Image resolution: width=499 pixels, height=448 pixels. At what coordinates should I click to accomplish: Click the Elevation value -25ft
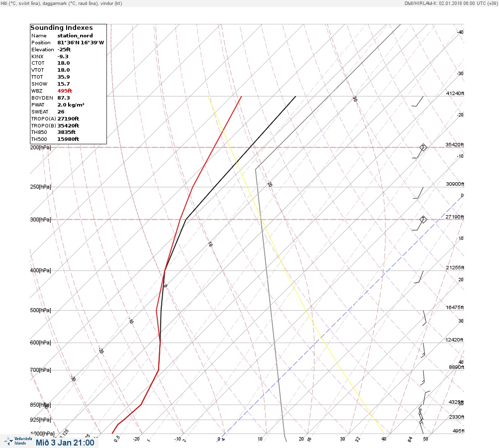tap(64, 50)
